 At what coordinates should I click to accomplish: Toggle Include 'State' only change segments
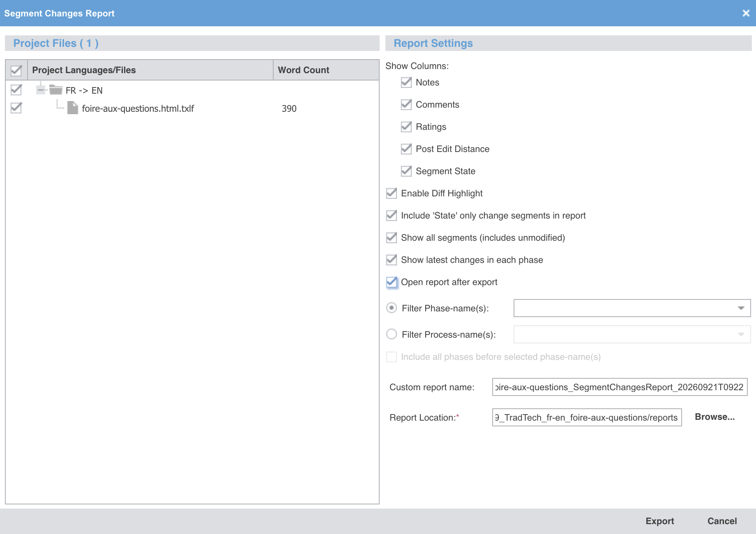(x=392, y=216)
